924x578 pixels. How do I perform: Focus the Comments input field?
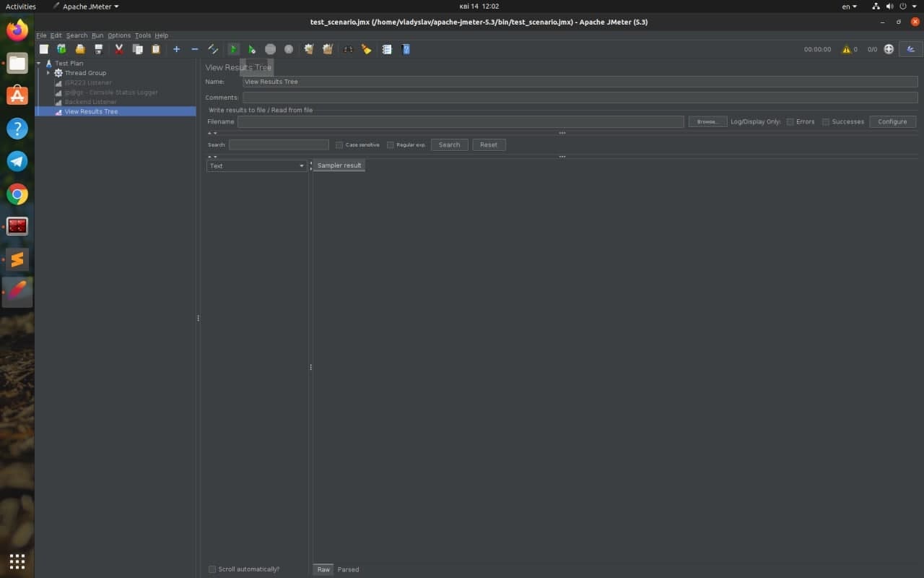(x=580, y=98)
